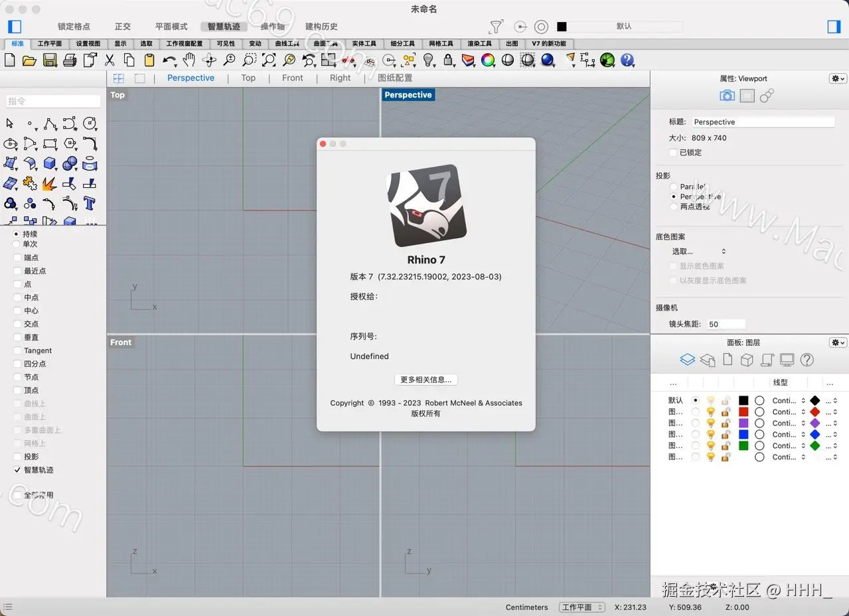
Task: Select the 单次 radio button
Action: 17,244
